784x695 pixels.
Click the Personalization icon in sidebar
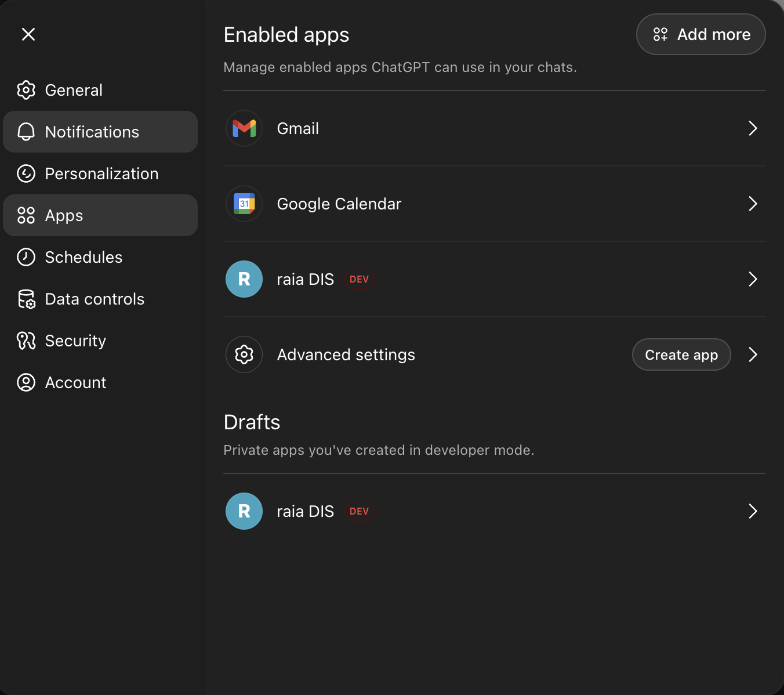[26, 173]
